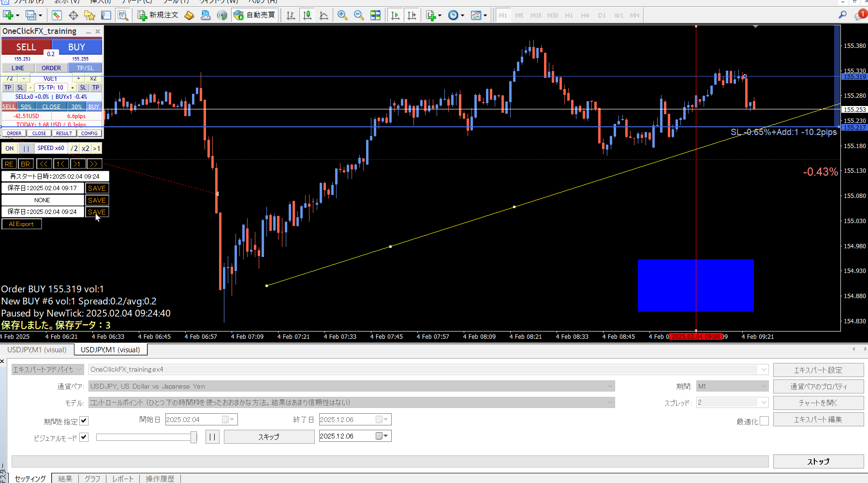Open the search magnifier in toolbar
Image resolution: width=868 pixels, height=483 pixels.
(842, 15)
